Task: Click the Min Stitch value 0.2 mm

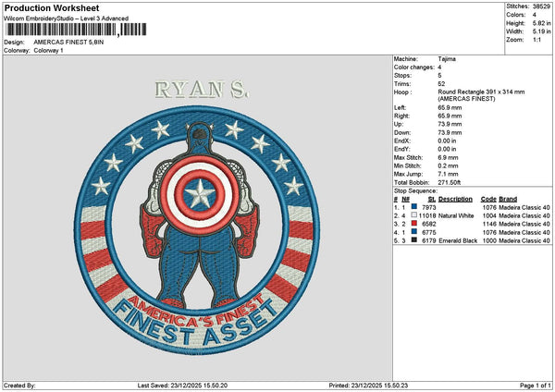Action: click(448, 165)
